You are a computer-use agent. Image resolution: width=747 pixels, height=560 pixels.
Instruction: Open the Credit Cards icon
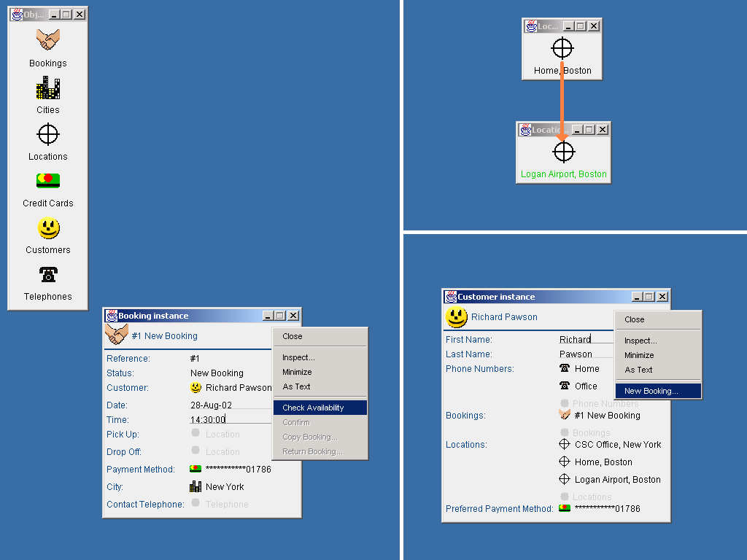click(x=48, y=181)
